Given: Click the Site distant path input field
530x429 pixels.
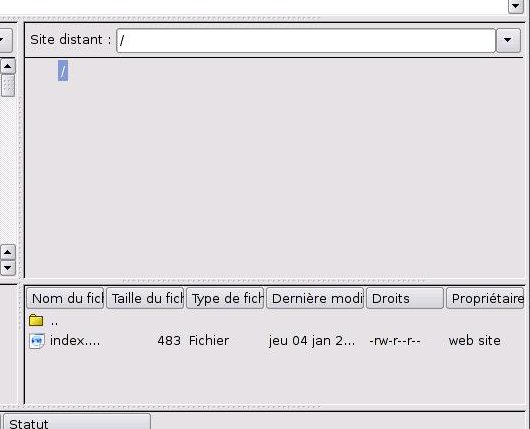Looking at the screenshot, I should point(306,41).
